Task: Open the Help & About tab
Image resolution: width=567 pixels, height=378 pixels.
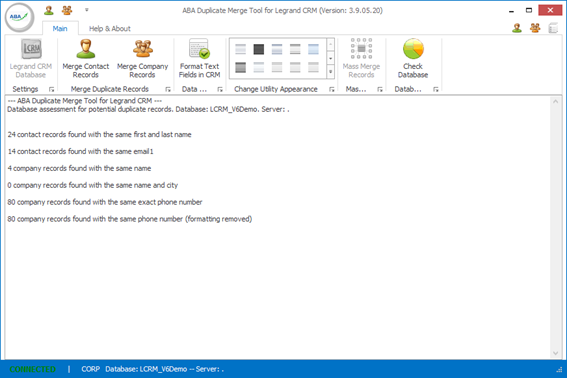Action: pyautogui.click(x=110, y=29)
